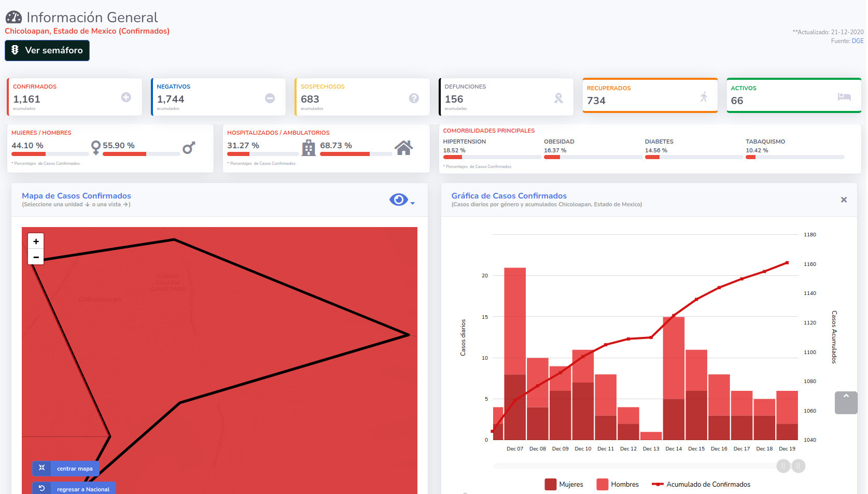Zoom in the map with plus button
This screenshot has width=868, height=494.
(36, 241)
